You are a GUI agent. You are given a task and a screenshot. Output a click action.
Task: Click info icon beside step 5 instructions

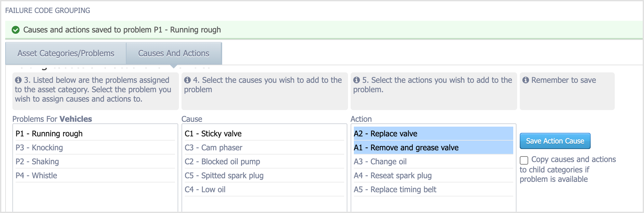click(x=356, y=80)
